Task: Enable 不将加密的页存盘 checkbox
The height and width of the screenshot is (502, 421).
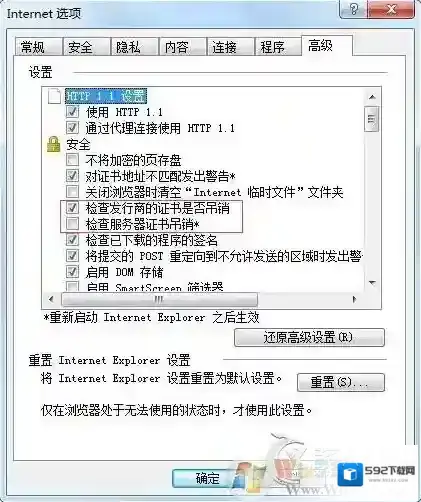Action: pos(72,160)
